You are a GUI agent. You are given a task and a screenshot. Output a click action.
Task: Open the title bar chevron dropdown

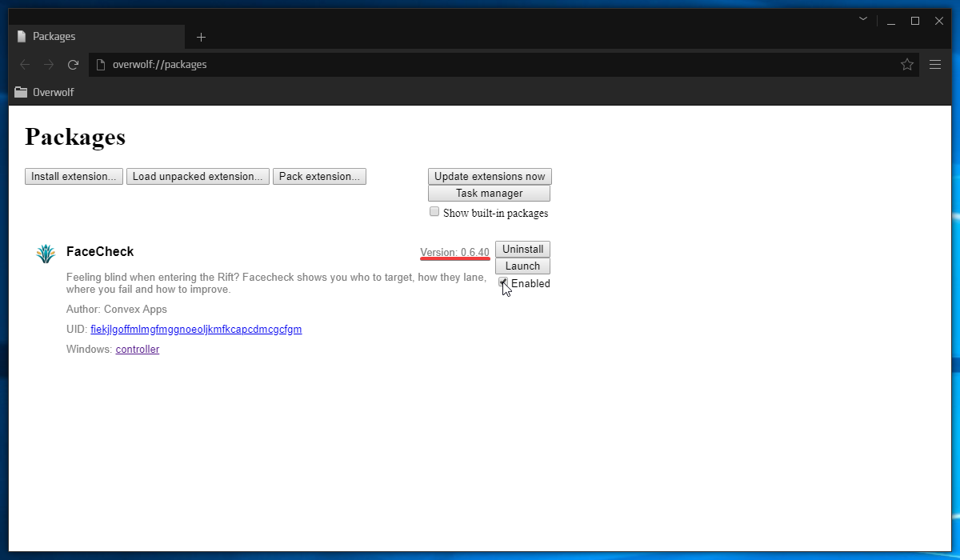coord(863,18)
